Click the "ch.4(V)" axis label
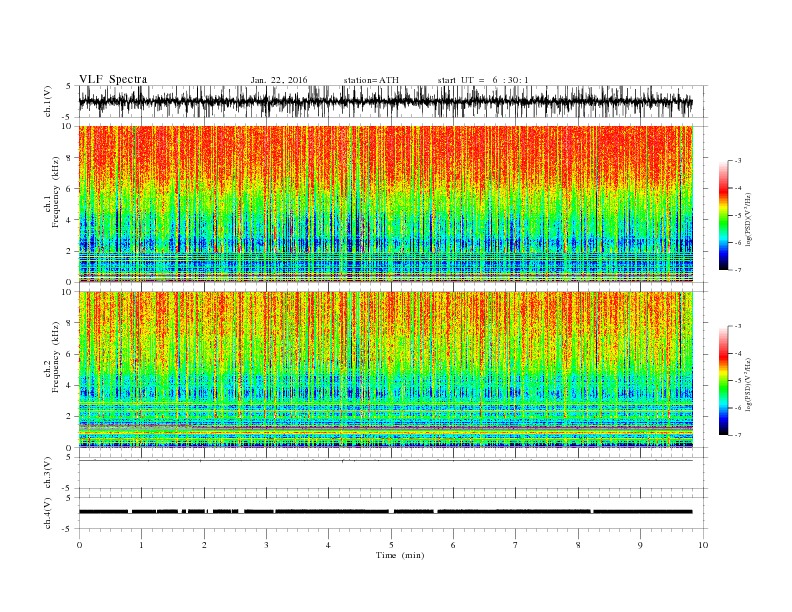Image resolution: width=792 pixels, height=612 pixels. (48, 513)
